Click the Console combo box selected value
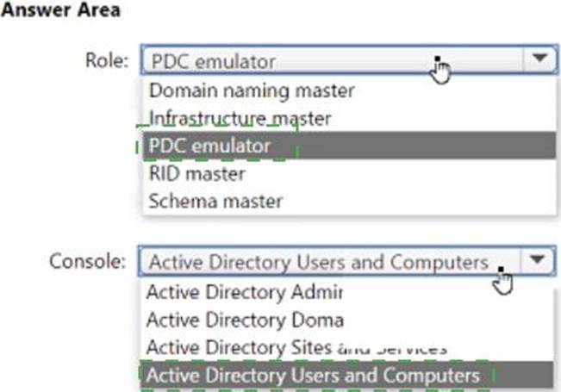 point(319,261)
